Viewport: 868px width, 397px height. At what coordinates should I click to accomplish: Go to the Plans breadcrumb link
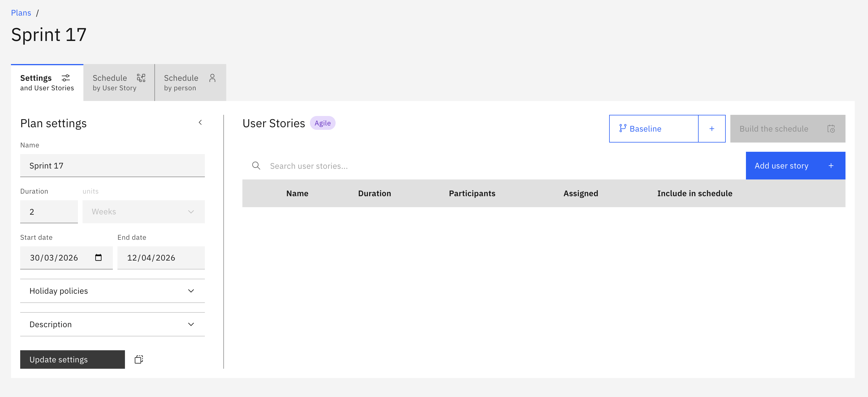coord(21,13)
